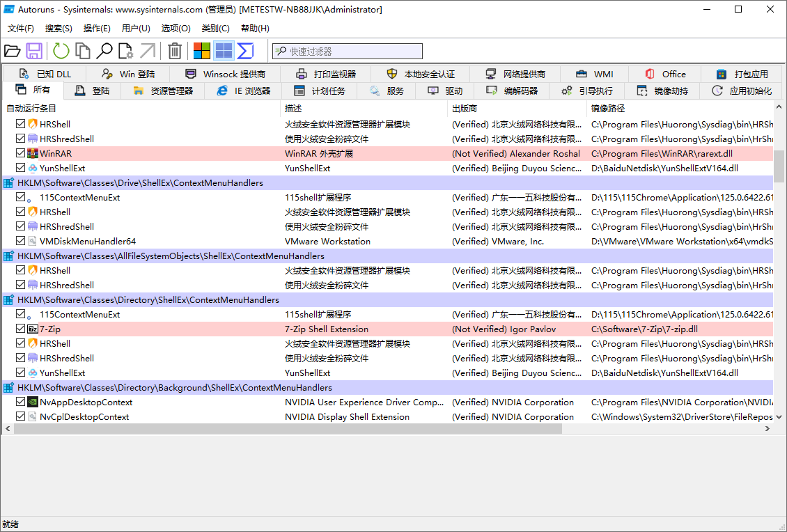Click Autoruns app icon in title bar
The image size is (787, 532).
click(x=9, y=10)
